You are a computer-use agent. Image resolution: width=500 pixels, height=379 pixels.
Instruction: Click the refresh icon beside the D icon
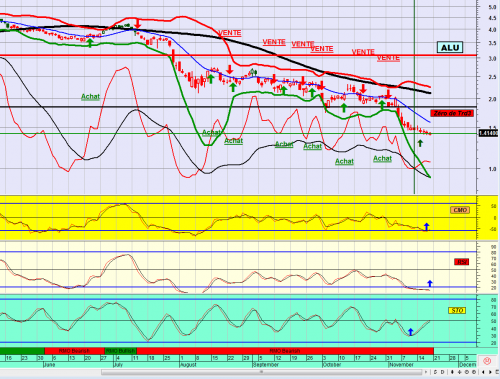[x=435, y=372]
